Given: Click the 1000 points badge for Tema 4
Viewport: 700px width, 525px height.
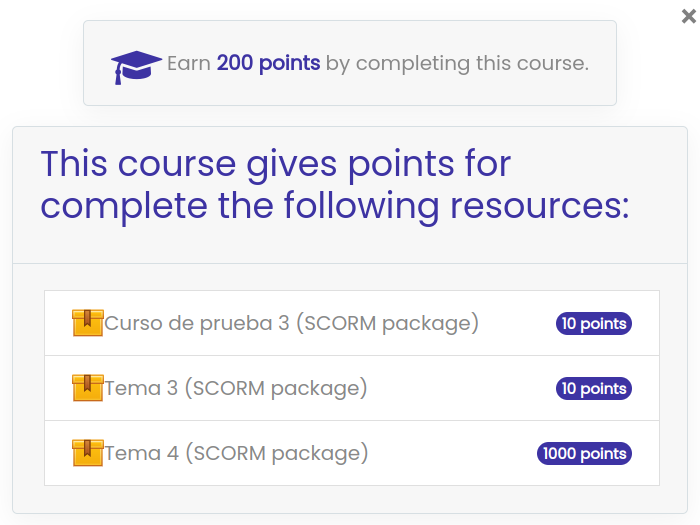Looking at the screenshot, I should tap(584, 454).
